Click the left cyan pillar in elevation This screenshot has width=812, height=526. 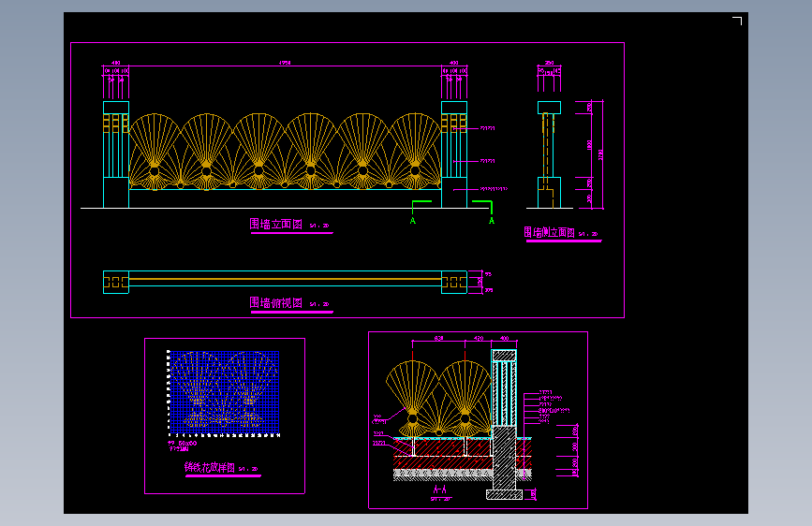click(116, 154)
